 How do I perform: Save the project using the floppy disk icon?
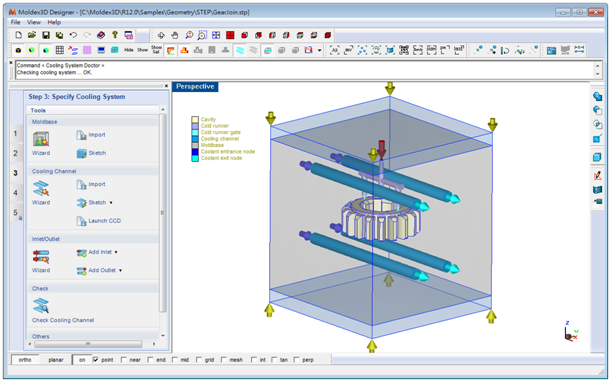coord(46,35)
